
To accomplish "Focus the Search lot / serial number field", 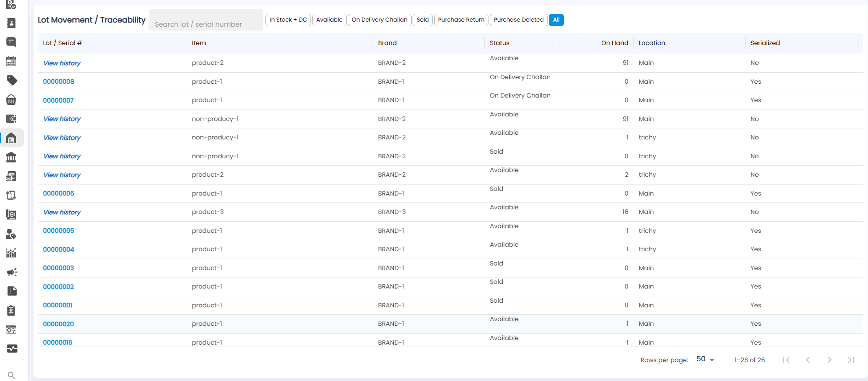I will coord(206,20).
